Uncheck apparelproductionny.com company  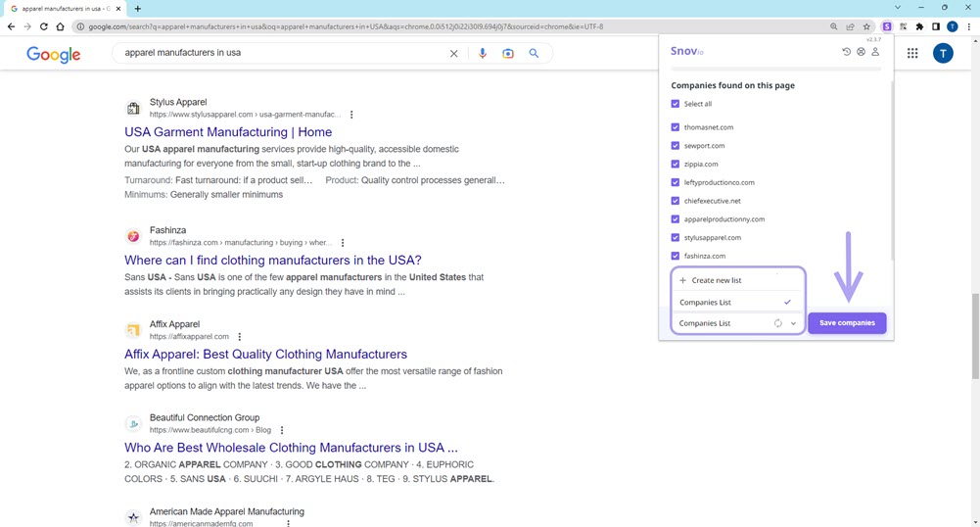point(675,219)
